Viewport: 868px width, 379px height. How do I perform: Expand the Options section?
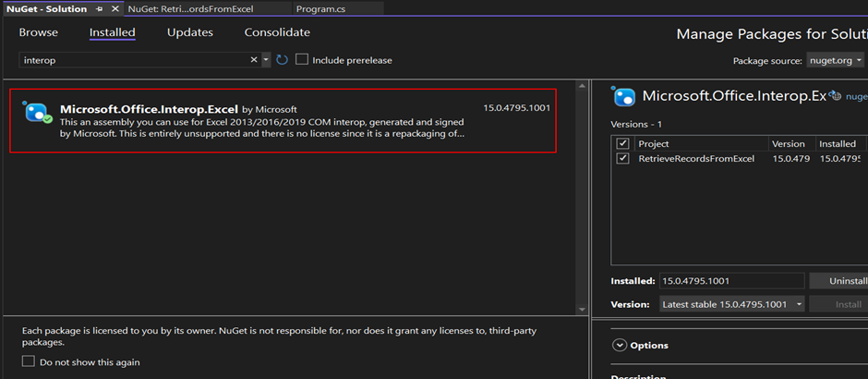pos(619,346)
